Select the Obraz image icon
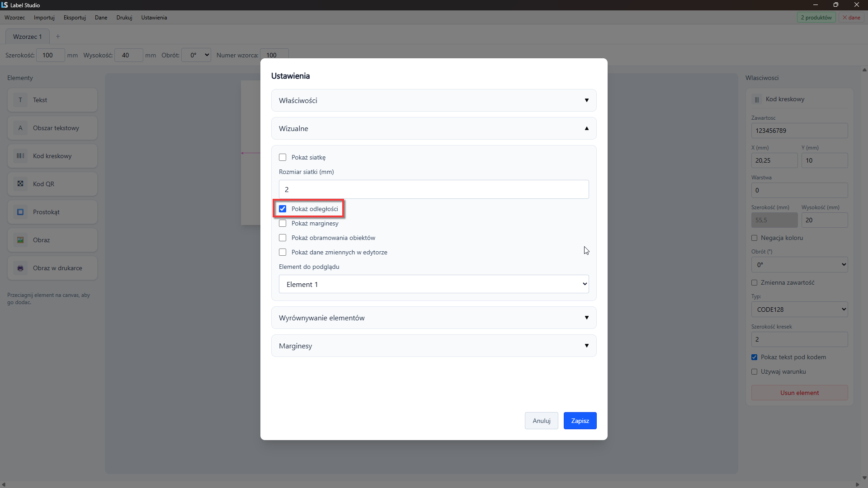This screenshot has height=488, width=868. tap(20, 240)
